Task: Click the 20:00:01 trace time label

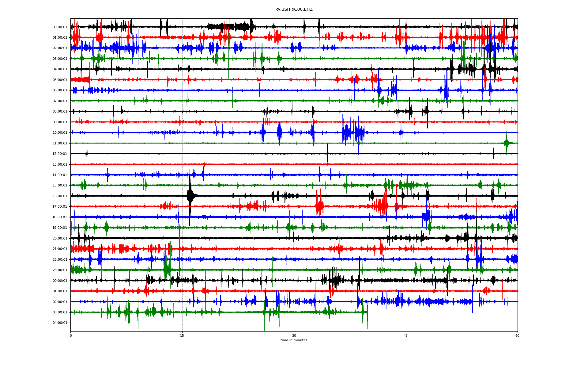Action: (60, 238)
